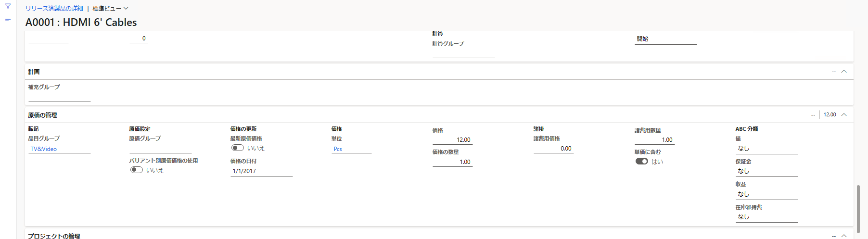Image resolution: width=868 pixels, height=239 pixels.
Task: Open the filter pane funnel icon
Action: coord(8,6)
